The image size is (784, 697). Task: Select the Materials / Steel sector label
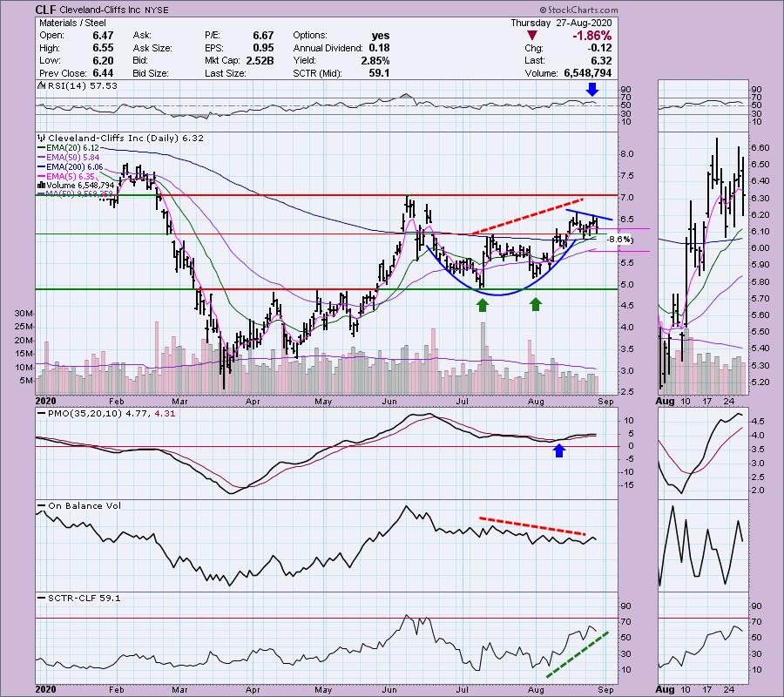[x=72, y=23]
